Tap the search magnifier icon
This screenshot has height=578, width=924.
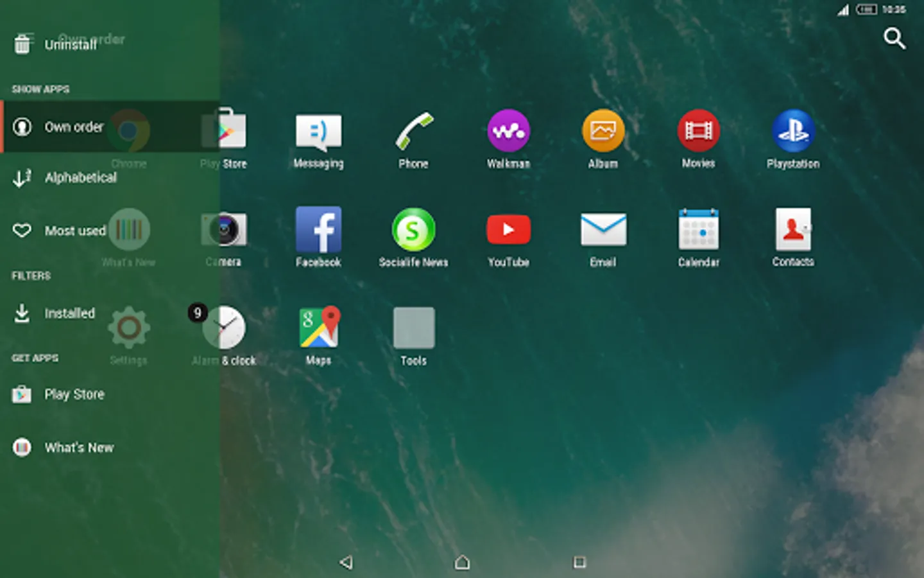pos(894,39)
